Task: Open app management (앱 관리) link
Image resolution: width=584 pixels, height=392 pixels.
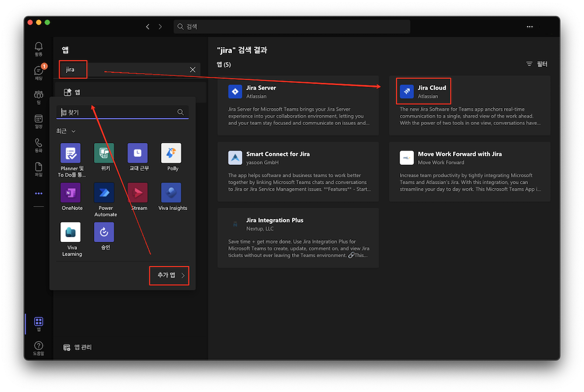Action: coord(78,347)
